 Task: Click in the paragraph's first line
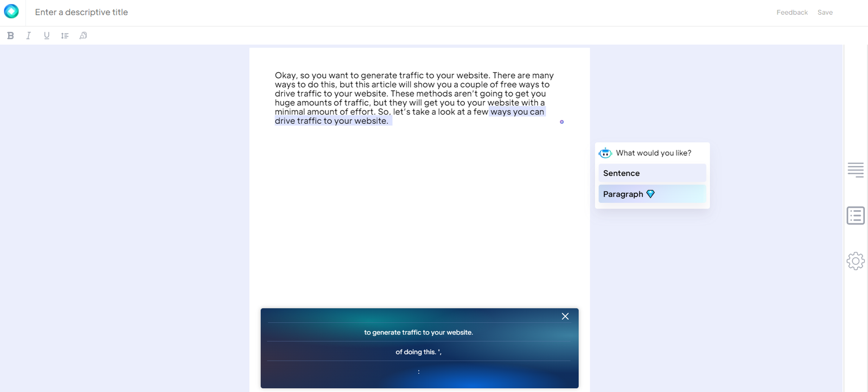(414, 75)
